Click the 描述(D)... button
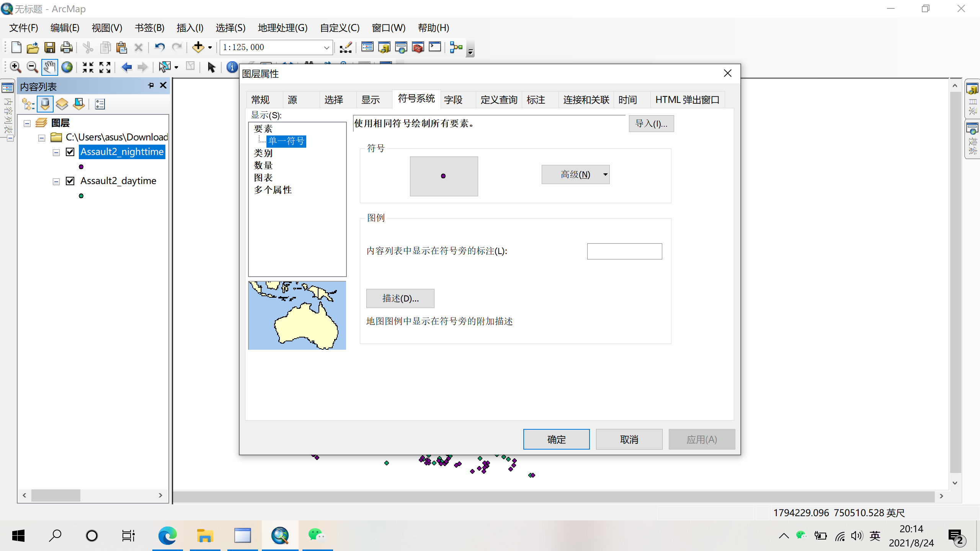 (400, 298)
